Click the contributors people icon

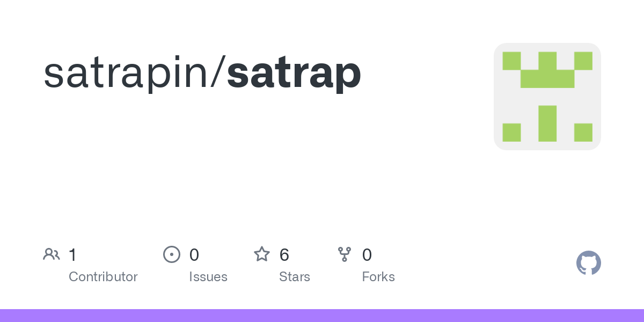click(x=52, y=254)
